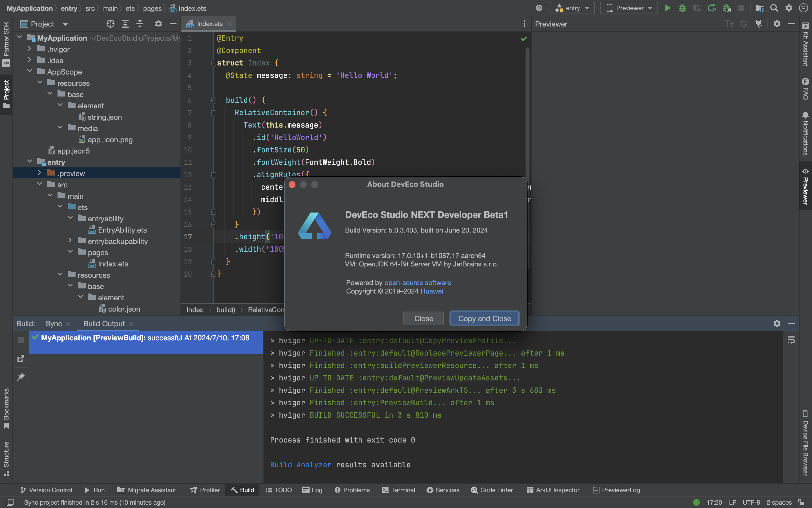Click the locate target icon beside entry selector

[x=539, y=8]
